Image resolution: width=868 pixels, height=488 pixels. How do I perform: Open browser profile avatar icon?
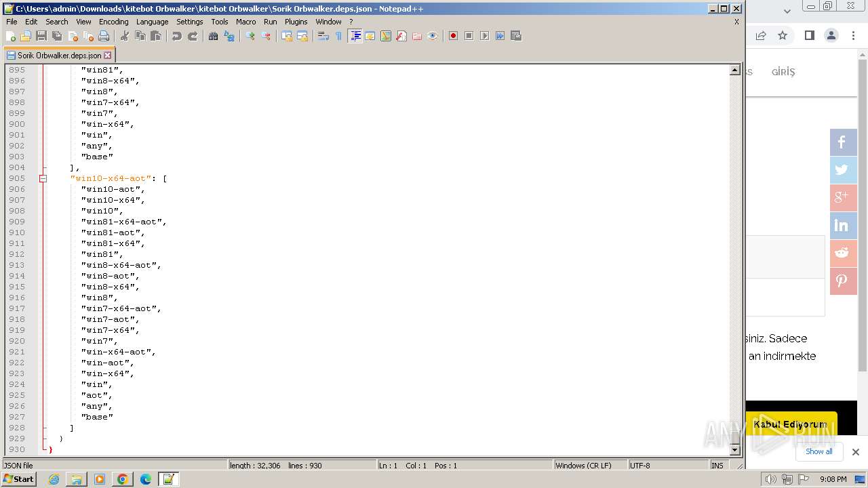pyautogui.click(x=831, y=35)
